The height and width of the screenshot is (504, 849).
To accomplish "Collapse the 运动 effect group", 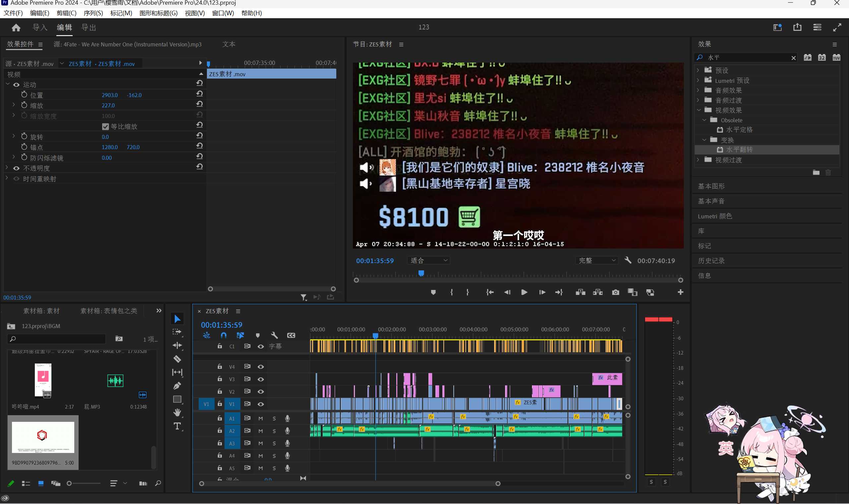I will click(x=8, y=84).
